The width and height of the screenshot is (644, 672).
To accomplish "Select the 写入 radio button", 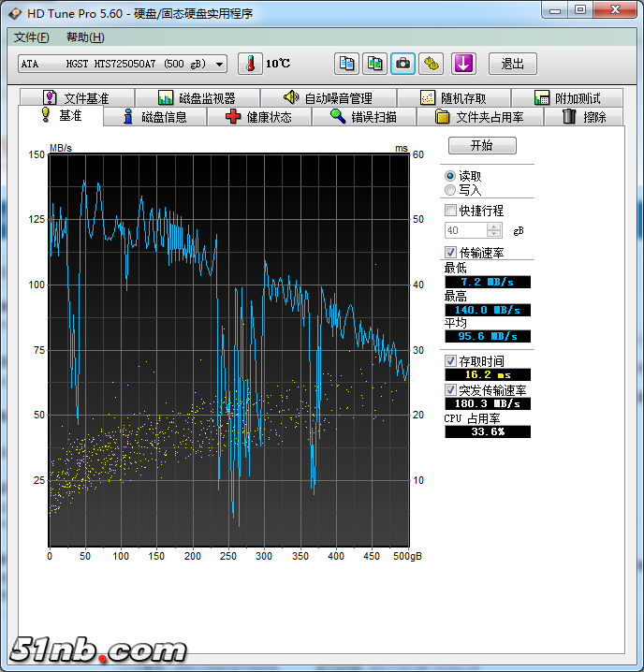I will [450, 190].
